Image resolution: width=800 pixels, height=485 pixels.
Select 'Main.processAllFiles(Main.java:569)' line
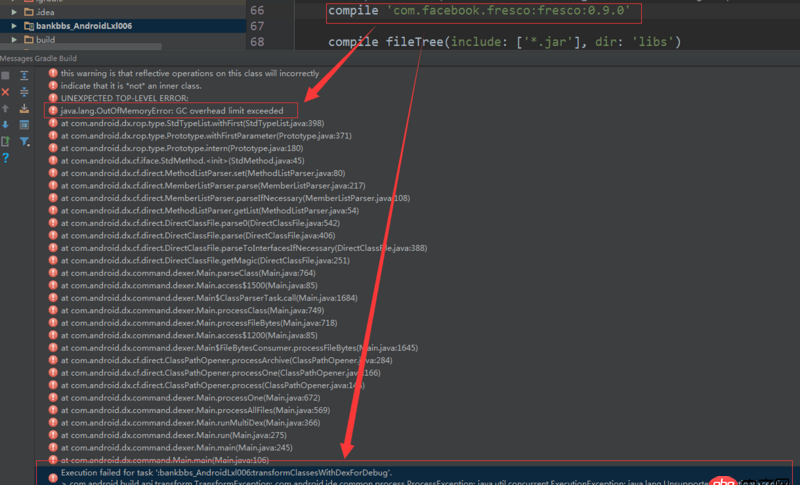(195, 411)
